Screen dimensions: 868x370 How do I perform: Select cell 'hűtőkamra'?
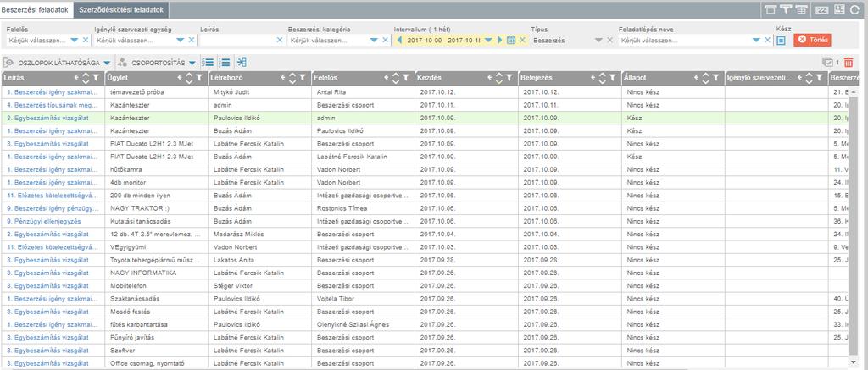[127, 170]
